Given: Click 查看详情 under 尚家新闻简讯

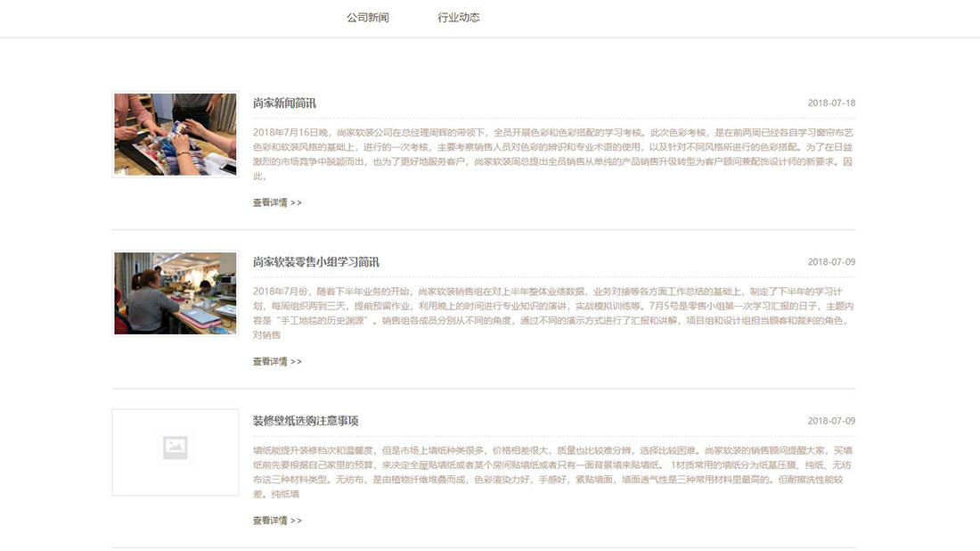Looking at the screenshot, I should point(270,203).
